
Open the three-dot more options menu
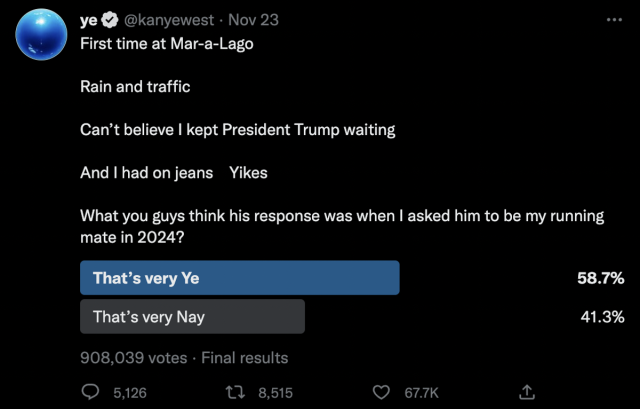[614, 20]
